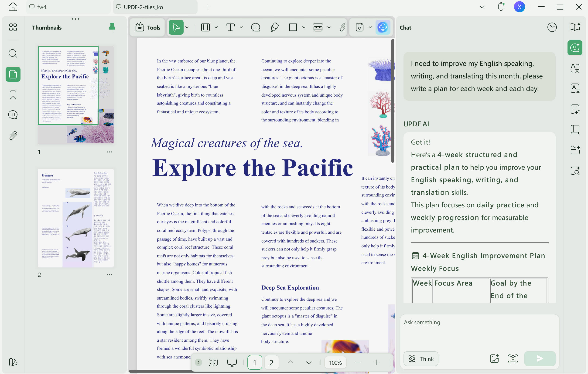Open the Comments panel in left sidebar
588x374 pixels.
pyautogui.click(x=13, y=115)
